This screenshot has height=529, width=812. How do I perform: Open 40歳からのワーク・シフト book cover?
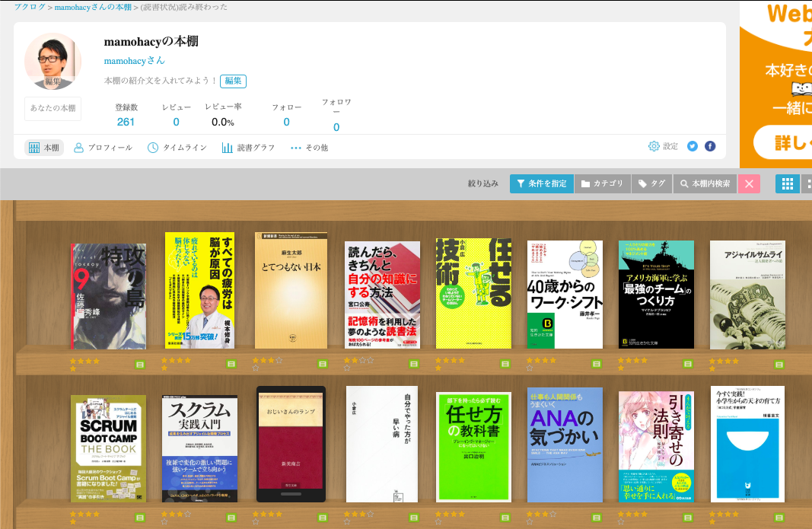565,295
